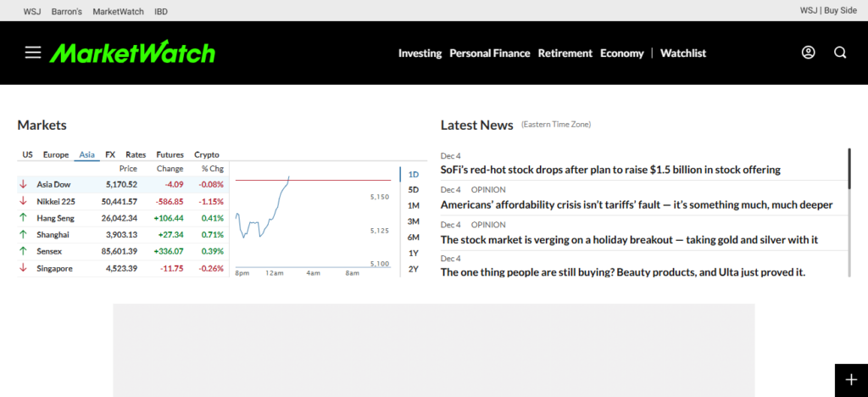Open the Investing menu
The width and height of the screenshot is (868, 397).
click(420, 53)
